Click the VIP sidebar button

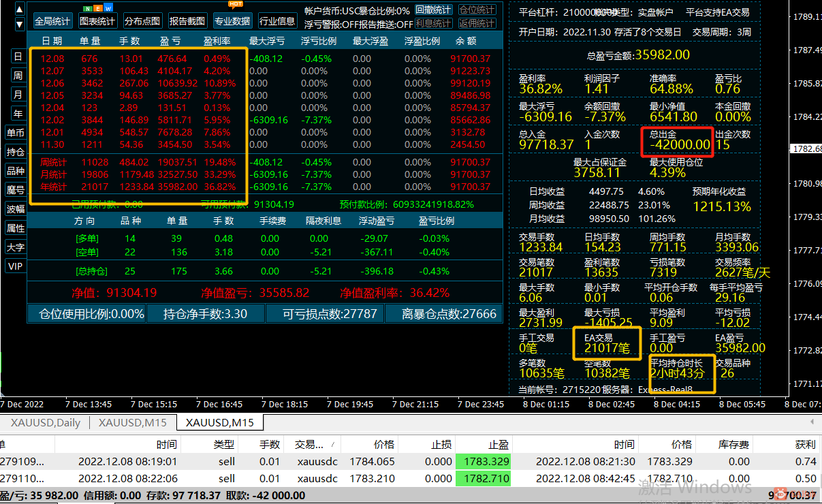[16, 266]
